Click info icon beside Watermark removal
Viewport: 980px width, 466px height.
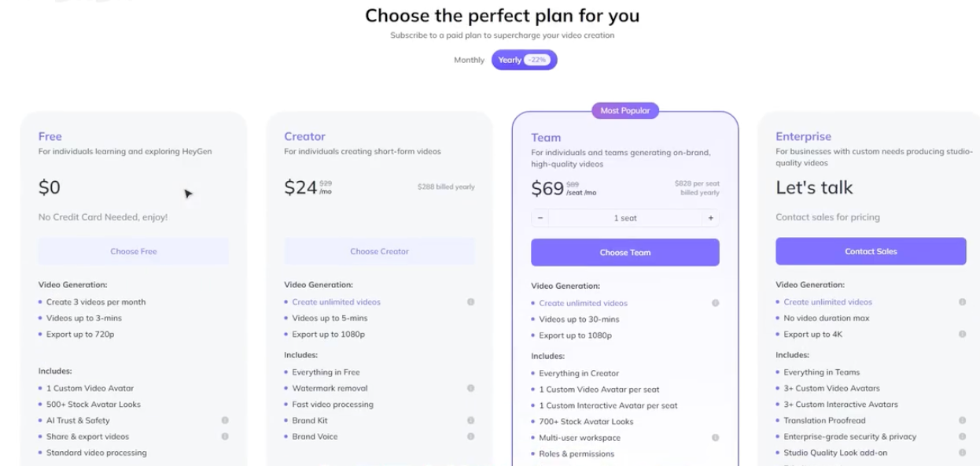[470, 388]
